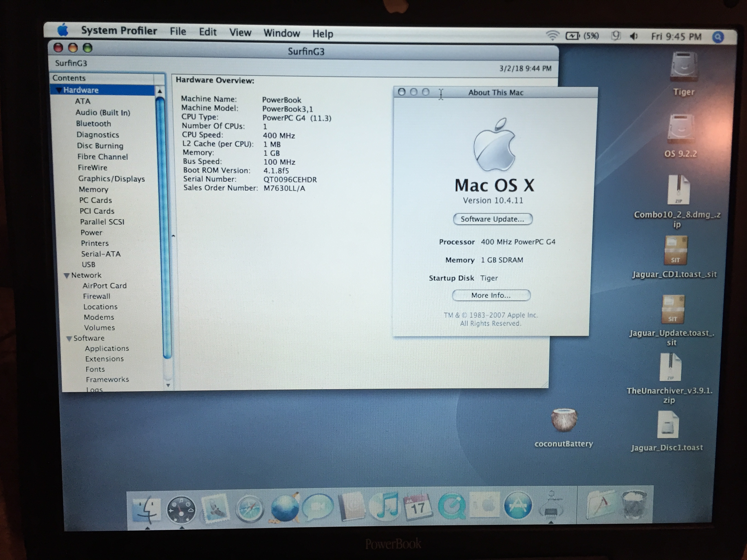Launch Dashboard from the Dock

pyautogui.click(x=181, y=510)
